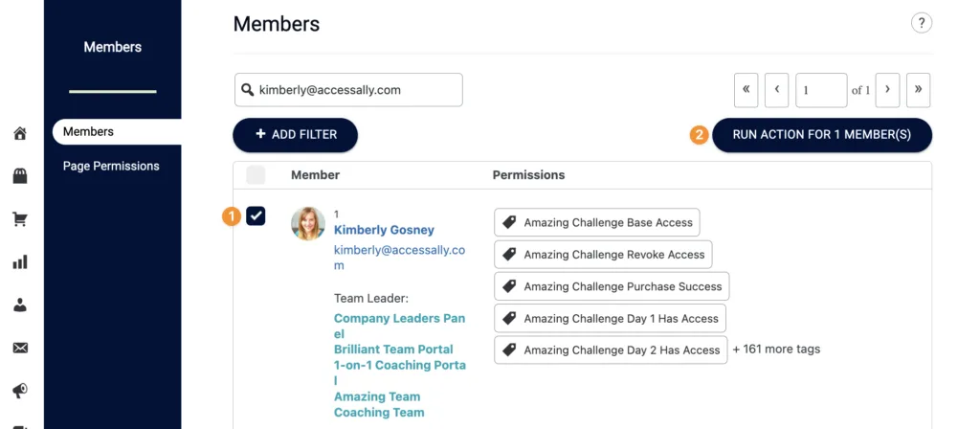Jump to the first page of members

pos(746,90)
